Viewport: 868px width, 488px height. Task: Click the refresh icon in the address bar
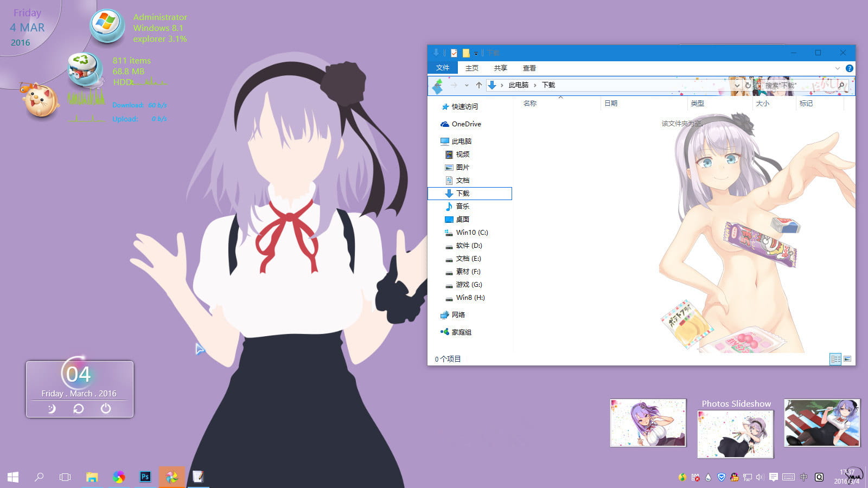tap(749, 85)
